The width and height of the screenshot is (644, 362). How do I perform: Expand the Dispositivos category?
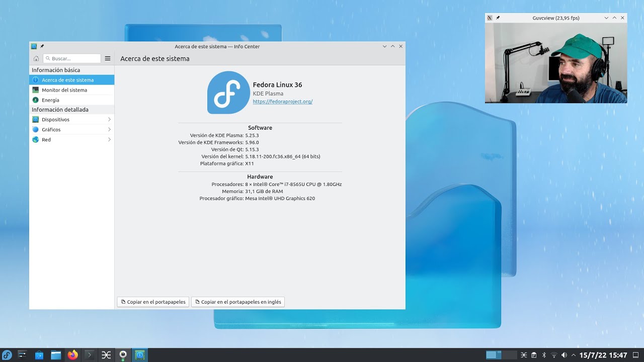72,120
